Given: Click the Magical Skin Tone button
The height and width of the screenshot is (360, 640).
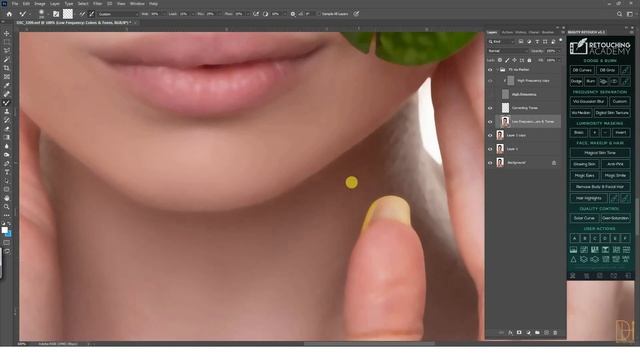Looking at the screenshot, I should (600, 153).
